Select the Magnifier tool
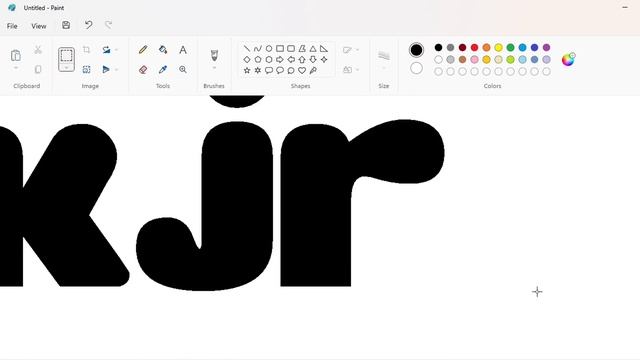This screenshot has height=360, width=640. point(183,69)
